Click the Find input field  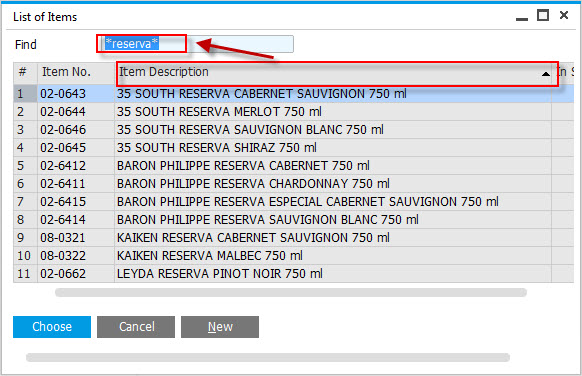pos(196,44)
